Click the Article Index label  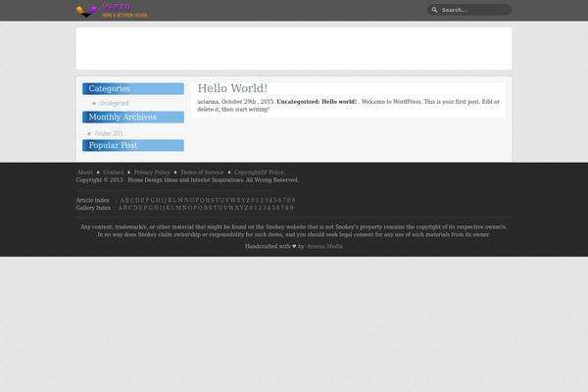(93, 200)
